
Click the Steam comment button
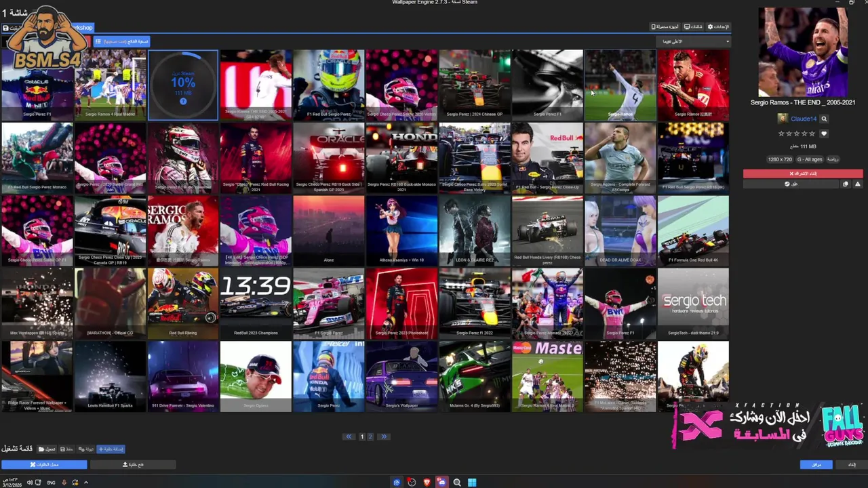click(791, 184)
